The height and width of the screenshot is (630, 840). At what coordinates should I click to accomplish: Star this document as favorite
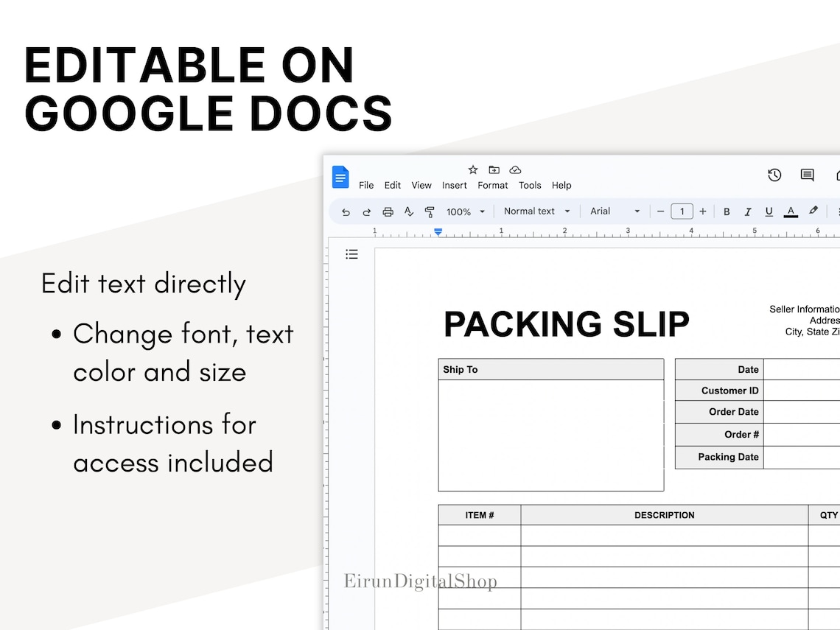(x=472, y=169)
